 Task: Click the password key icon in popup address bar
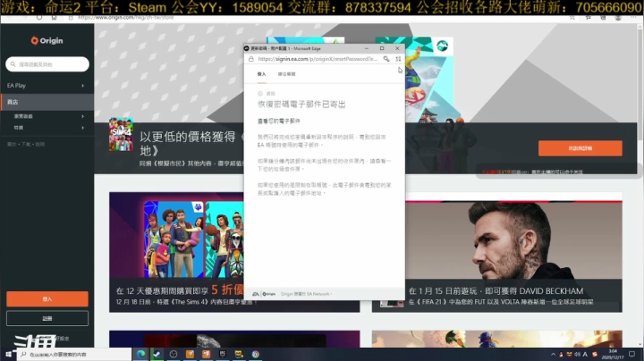coord(386,59)
